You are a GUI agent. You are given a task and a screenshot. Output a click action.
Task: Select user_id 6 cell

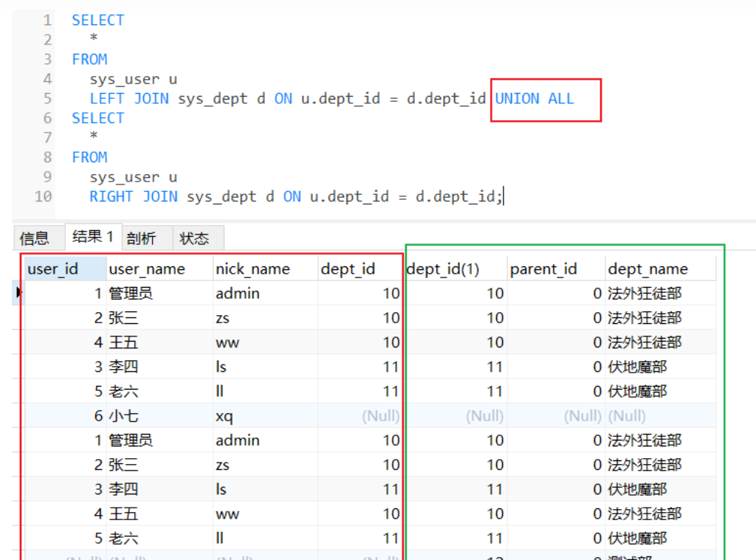(65, 415)
